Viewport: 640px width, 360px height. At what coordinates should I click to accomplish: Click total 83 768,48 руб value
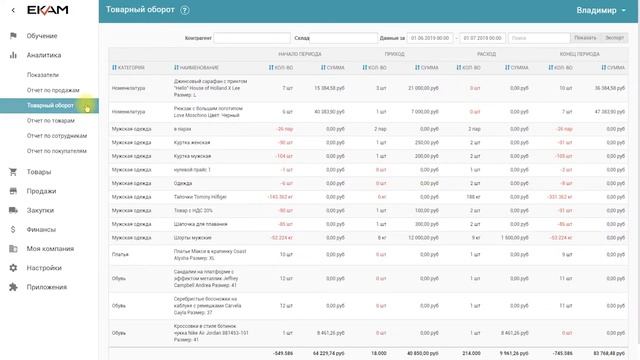pyautogui.click(x=609, y=353)
